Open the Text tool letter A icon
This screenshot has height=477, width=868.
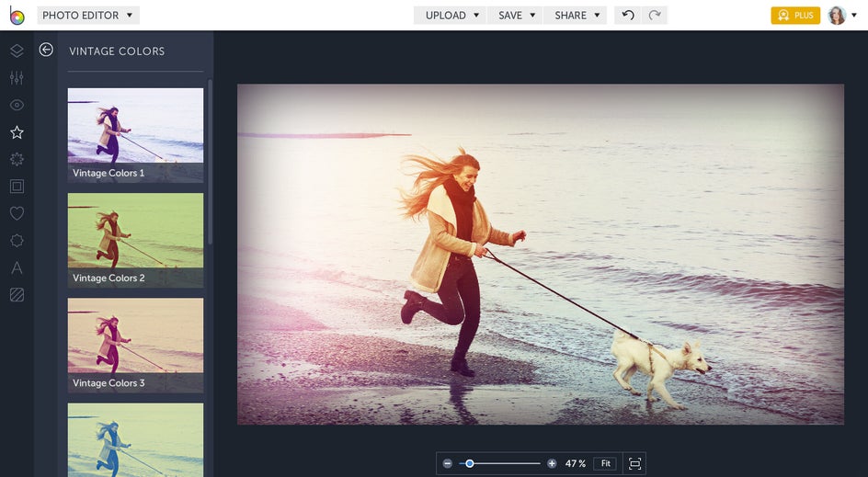coord(17,267)
